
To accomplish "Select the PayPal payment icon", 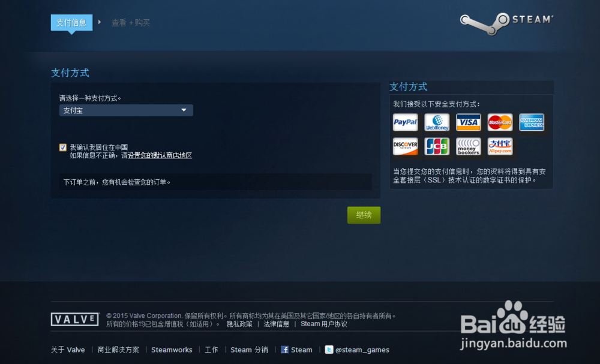I will [x=405, y=122].
